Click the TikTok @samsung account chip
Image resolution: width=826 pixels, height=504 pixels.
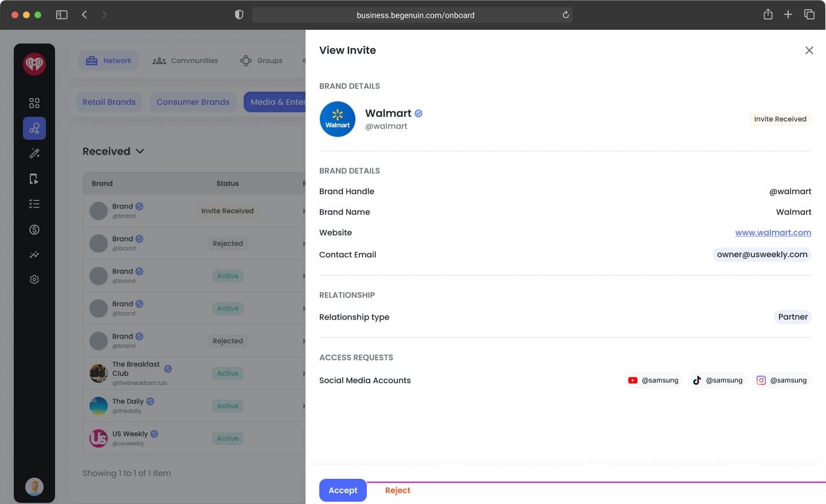[717, 380]
